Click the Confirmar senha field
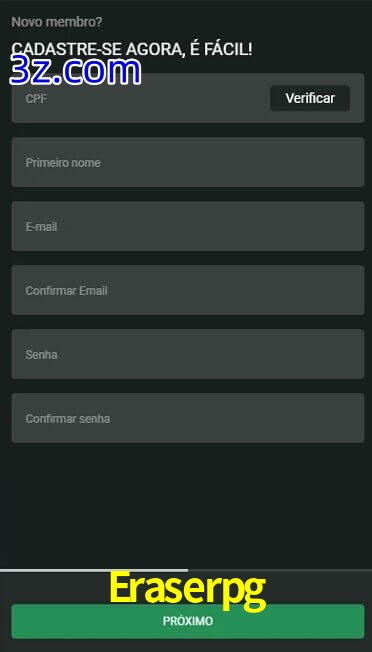The width and height of the screenshot is (372, 652). [188, 418]
